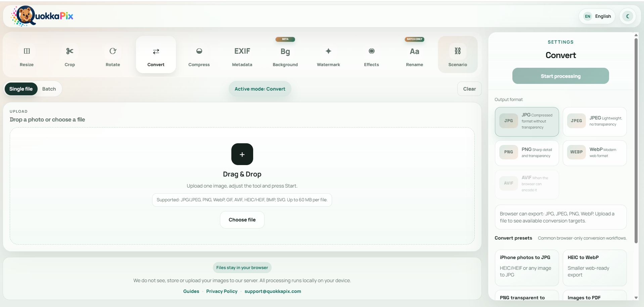The image size is (644, 307).
Task: Click the Files stay in your browser badge
Action: [242, 267]
